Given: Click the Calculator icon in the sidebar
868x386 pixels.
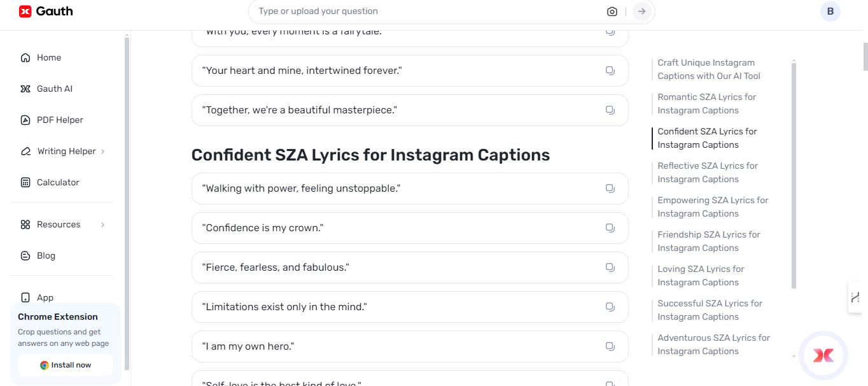Looking at the screenshot, I should pos(25,182).
